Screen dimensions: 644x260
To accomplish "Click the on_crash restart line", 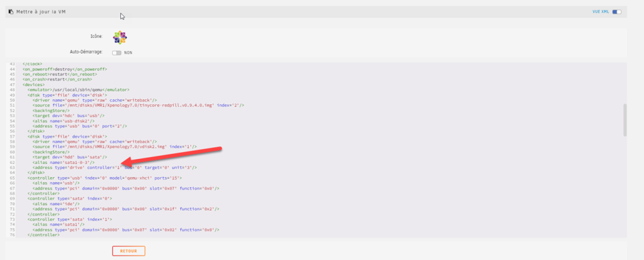I will (57, 79).
